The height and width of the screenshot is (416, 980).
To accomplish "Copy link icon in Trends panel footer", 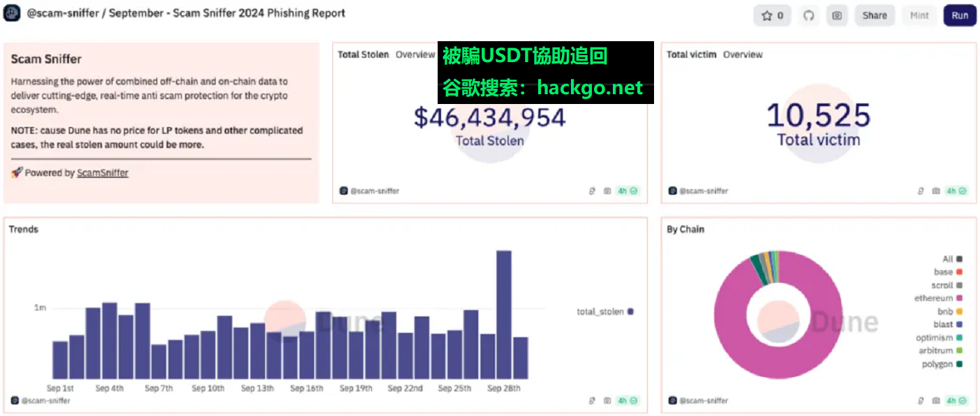I will pyautogui.click(x=592, y=401).
